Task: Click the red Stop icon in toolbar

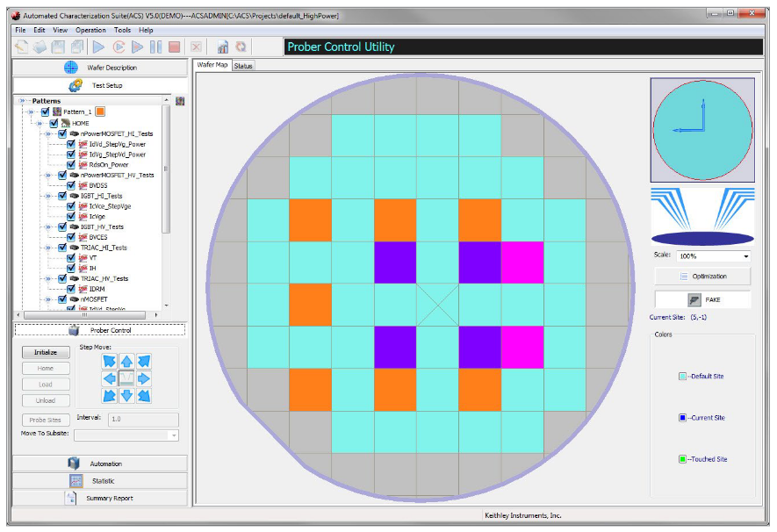Action: 174,47
